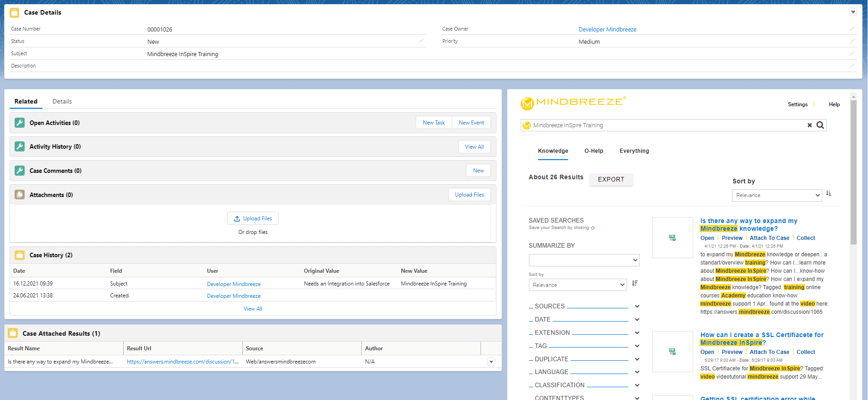
Task: Click Upload Files in Attachments header
Action: point(470,195)
